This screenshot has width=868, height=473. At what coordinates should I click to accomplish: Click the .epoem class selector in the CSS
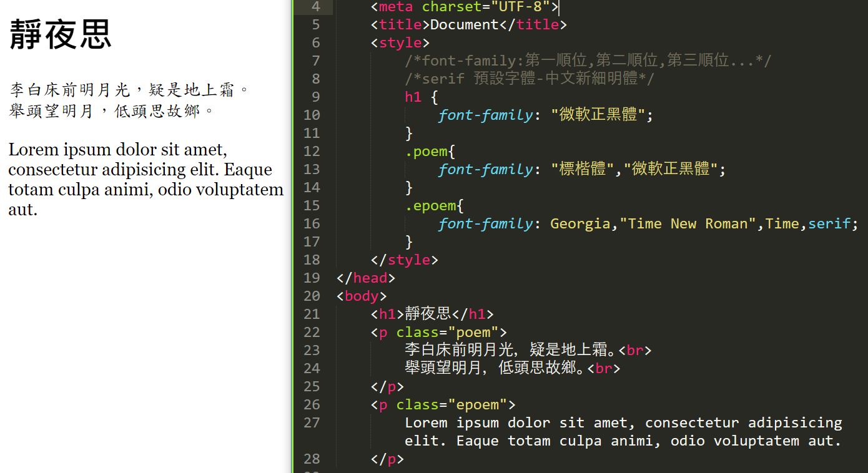pos(430,205)
